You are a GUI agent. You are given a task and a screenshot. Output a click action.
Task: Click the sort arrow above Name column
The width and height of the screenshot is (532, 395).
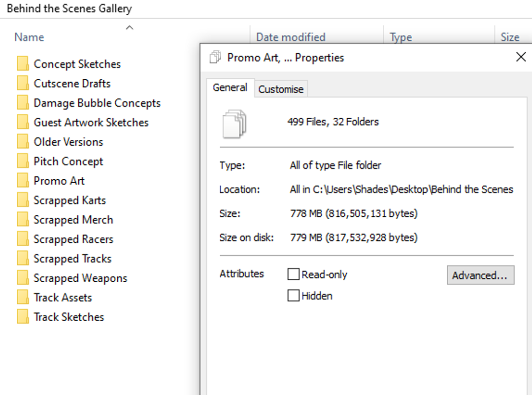click(x=130, y=28)
